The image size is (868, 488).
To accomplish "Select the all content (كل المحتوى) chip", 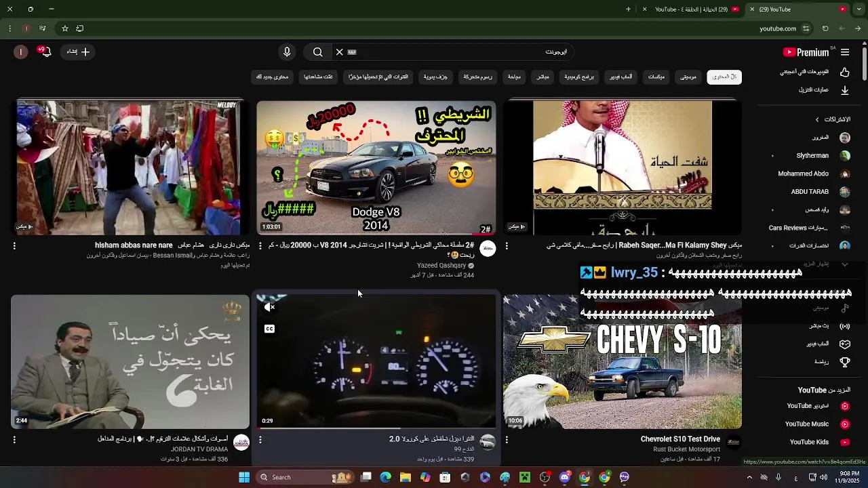I will click(x=724, y=77).
